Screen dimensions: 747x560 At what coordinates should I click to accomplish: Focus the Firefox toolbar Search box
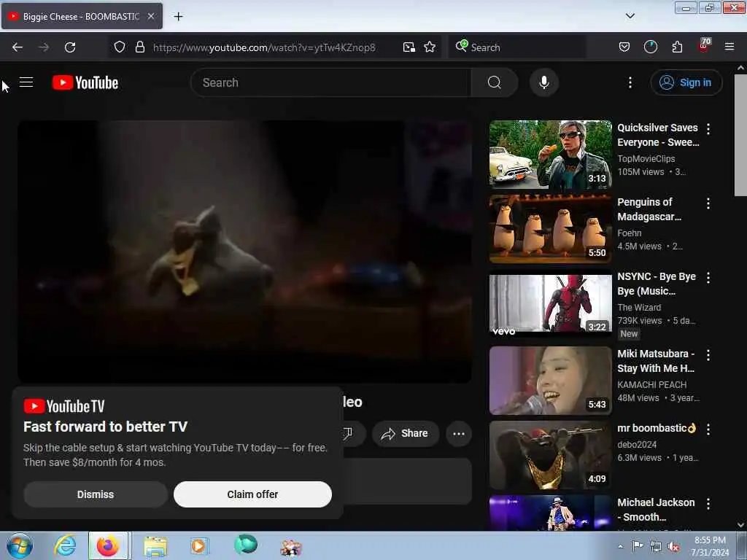[517, 47]
